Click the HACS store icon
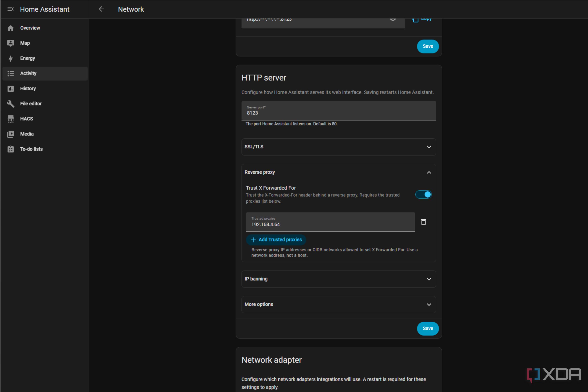 (11, 119)
